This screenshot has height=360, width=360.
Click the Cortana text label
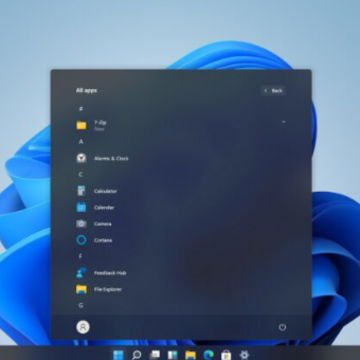103,240
